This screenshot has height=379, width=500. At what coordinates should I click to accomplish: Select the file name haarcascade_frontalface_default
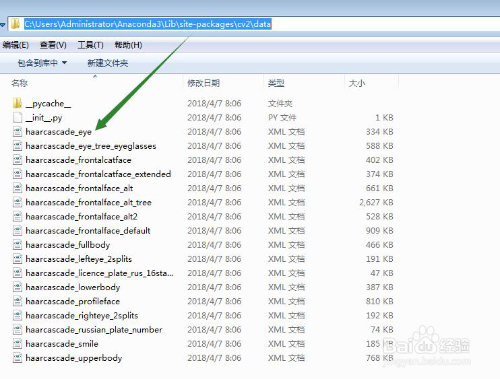[88, 231]
